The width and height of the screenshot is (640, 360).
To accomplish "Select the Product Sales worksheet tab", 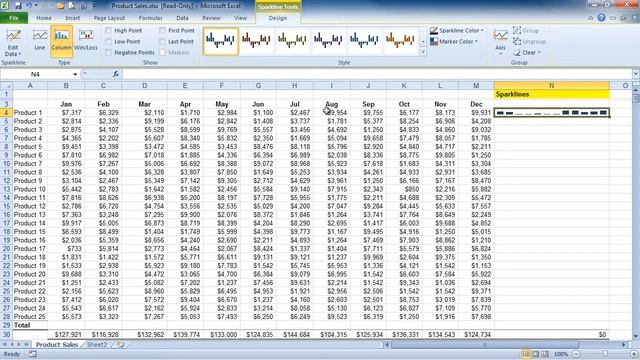I will point(57,345).
